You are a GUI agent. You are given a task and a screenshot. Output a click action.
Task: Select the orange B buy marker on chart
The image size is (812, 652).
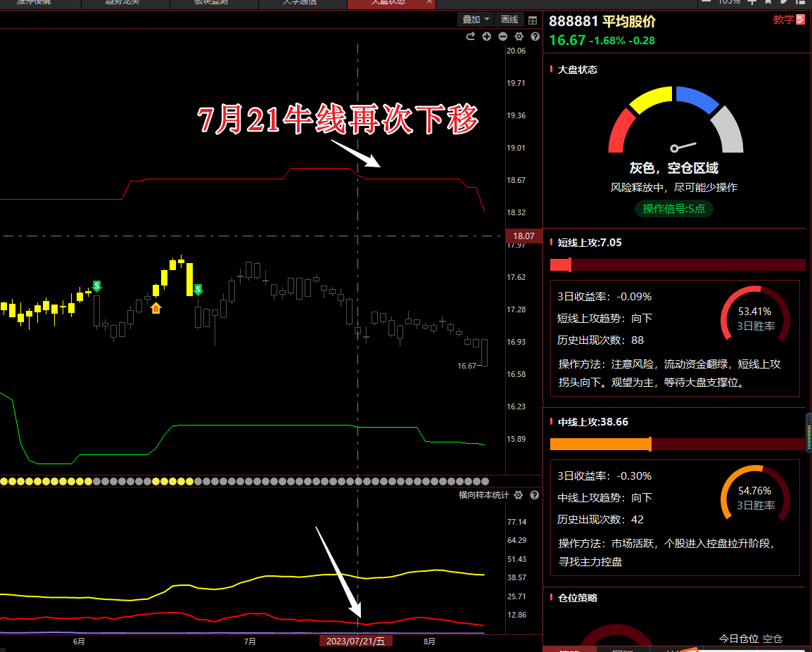pos(156,308)
